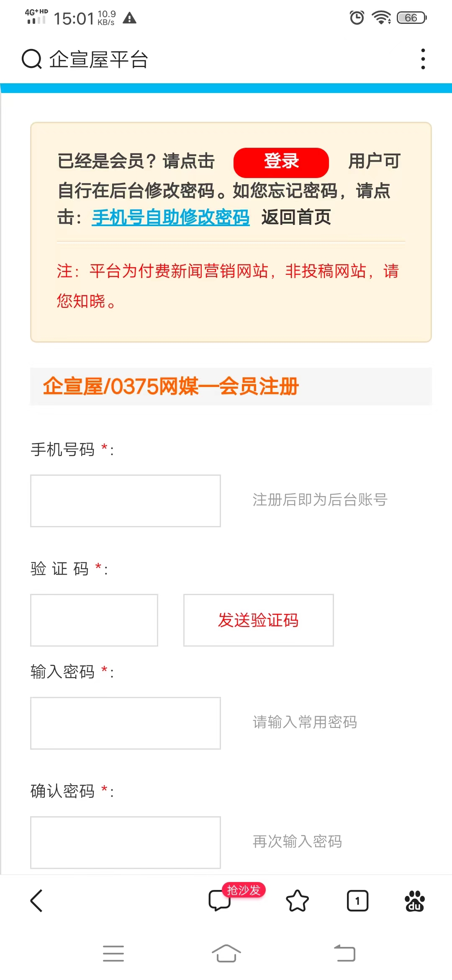Bookmark page with the star icon

click(x=297, y=900)
